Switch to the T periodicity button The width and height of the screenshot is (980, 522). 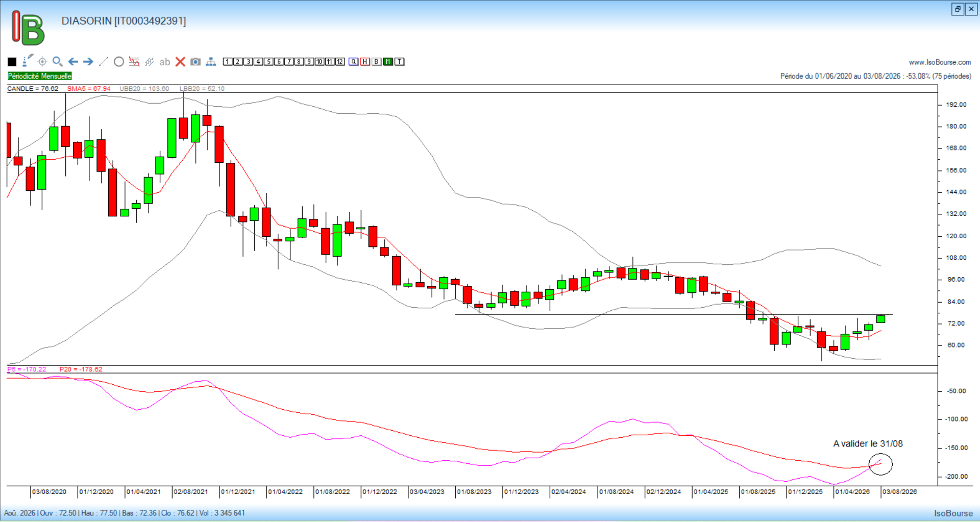tap(400, 62)
